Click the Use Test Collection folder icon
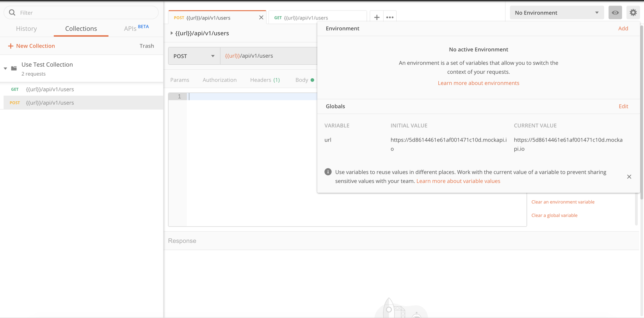Viewport: 644px width, 318px height. pyautogui.click(x=14, y=69)
